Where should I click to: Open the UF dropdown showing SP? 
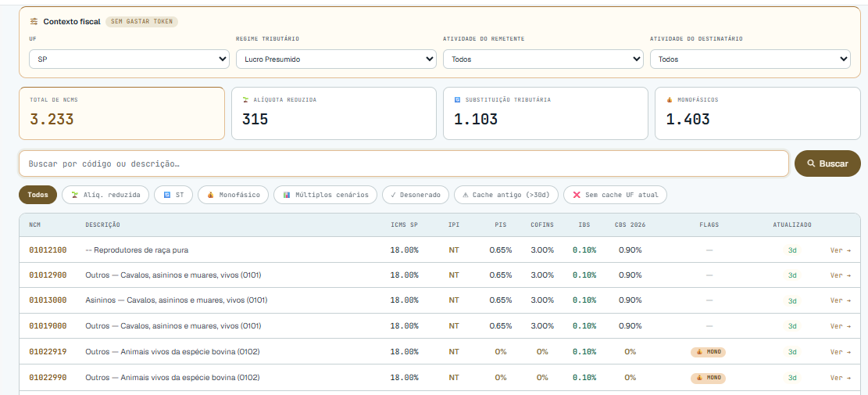pos(129,59)
